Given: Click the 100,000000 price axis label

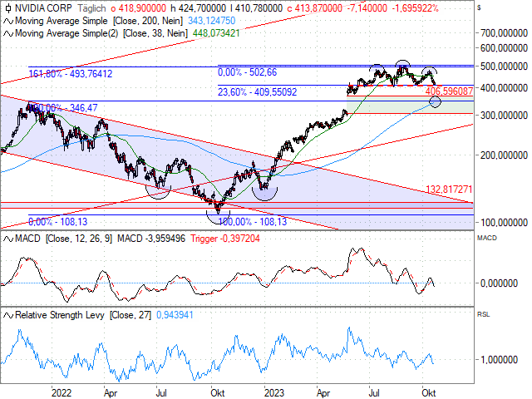Looking at the screenshot, I should click(x=504, y=223).
